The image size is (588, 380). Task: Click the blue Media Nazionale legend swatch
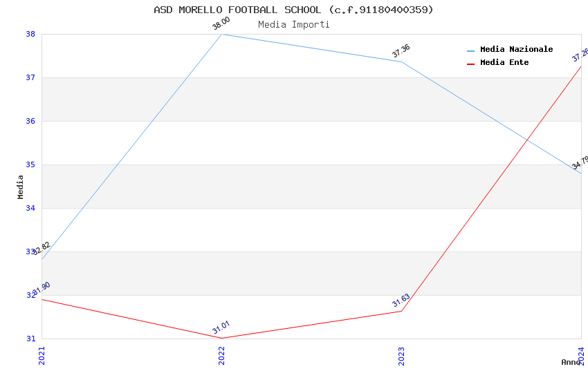(471, 50)
